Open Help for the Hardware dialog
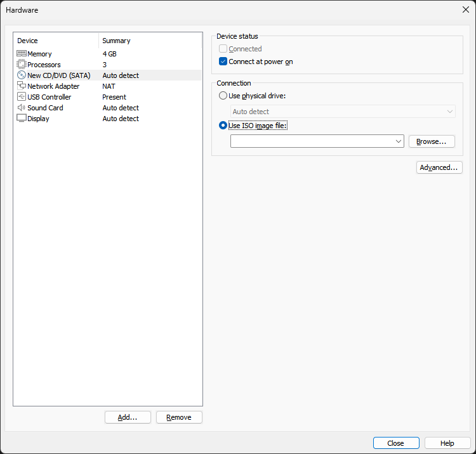Image resolution: width=476 pixels, height=454 pixels. (x=447, y=443)
